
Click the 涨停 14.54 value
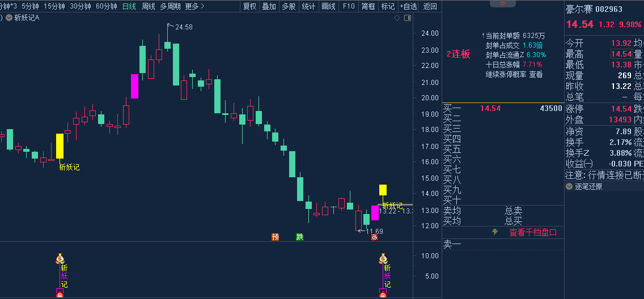[x=621, y=109]
